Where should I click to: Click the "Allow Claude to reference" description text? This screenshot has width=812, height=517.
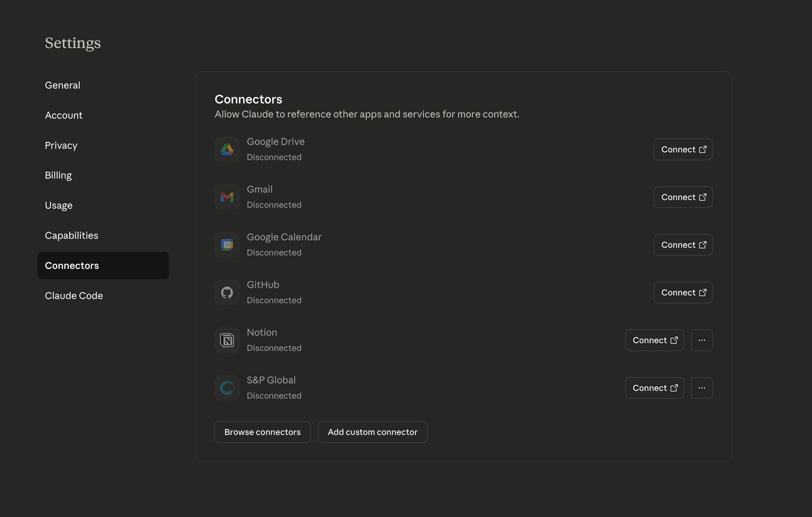pos(367,114)
